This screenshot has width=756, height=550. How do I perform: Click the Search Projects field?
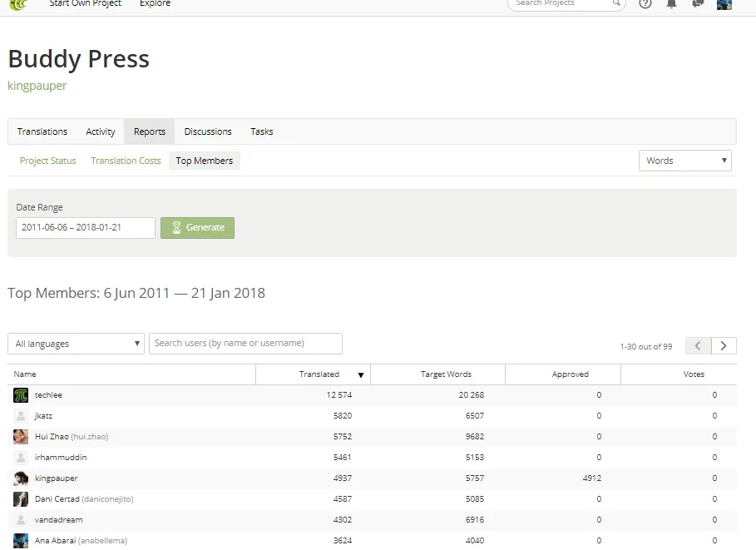tap(566, 4)
